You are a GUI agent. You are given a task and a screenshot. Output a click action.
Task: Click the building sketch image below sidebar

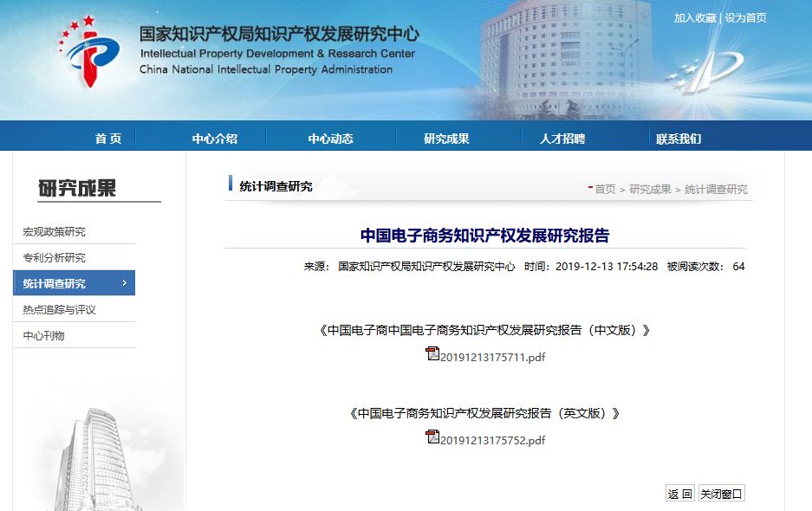point(96,458)
